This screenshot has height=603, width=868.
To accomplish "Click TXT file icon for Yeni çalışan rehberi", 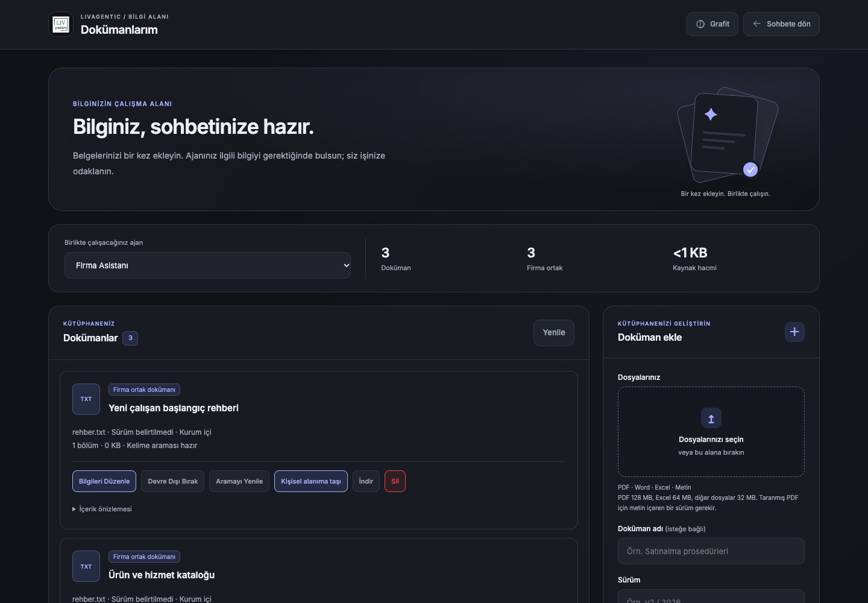I will 86,399.
